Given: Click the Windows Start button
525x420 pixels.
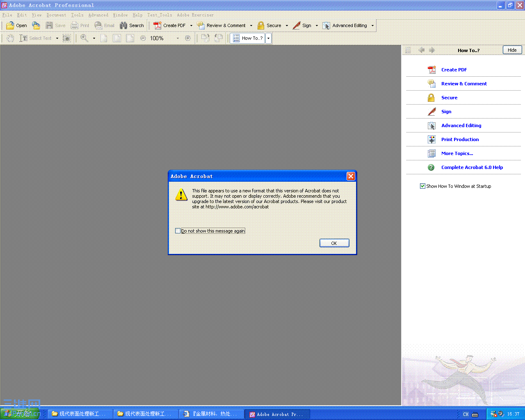Looking at the screenshot, I should [x=20, y=414].
